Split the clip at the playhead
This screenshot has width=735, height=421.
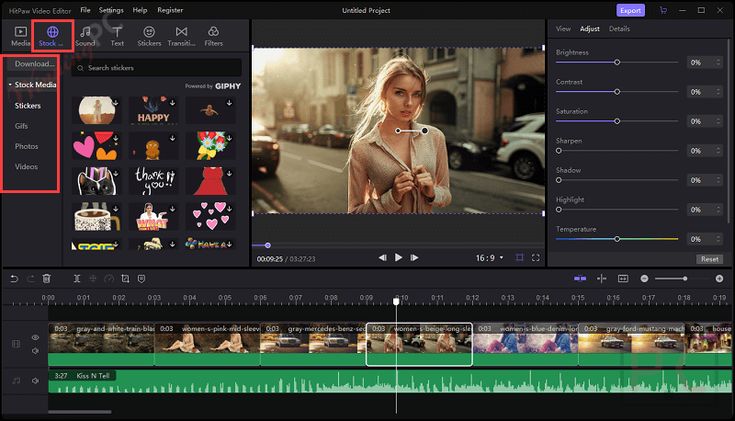coord(77,278)
